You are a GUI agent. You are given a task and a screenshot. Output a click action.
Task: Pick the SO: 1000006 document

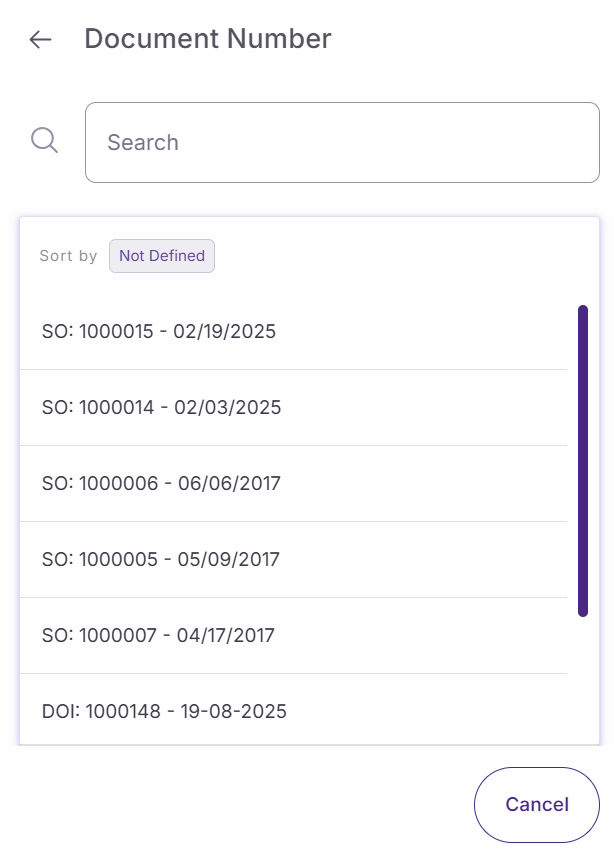tap(161, 483)
